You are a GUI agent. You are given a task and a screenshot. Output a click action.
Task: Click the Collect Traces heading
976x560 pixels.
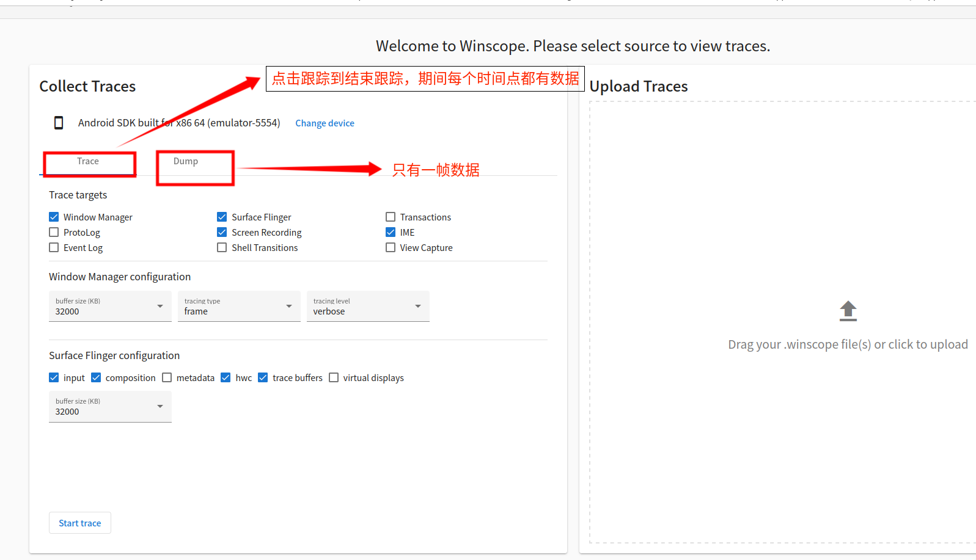pos(87,86)
